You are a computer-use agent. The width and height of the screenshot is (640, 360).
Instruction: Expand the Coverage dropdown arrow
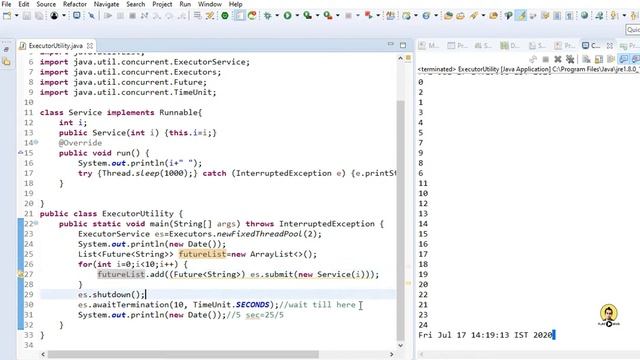[317, 16]
